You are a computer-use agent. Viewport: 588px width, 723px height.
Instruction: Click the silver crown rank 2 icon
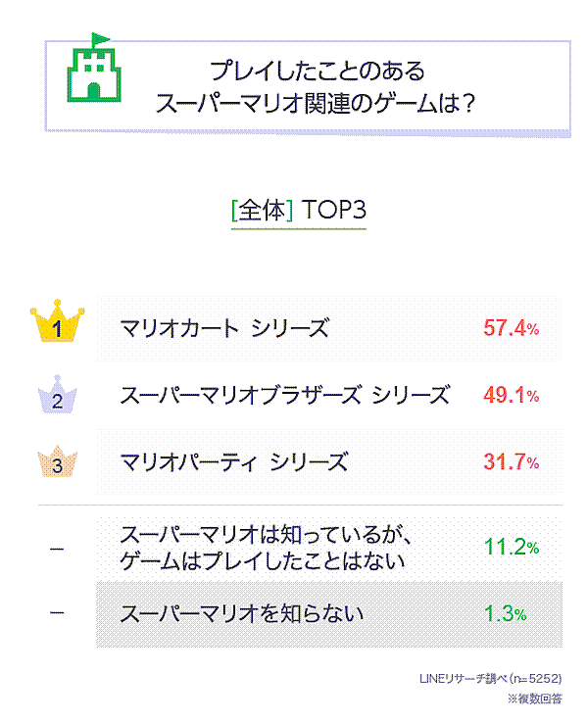(x=57, y=396)
